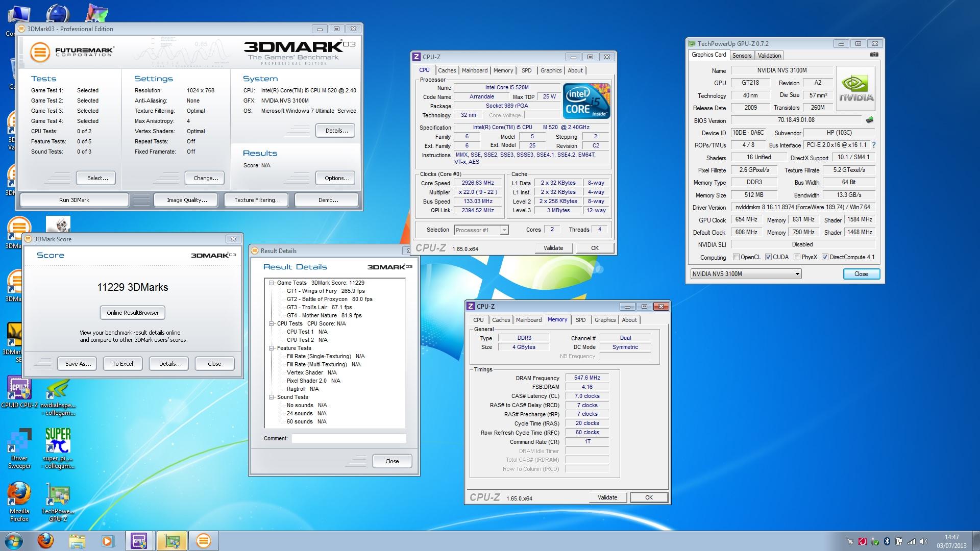Image resolution: width=980 pixels, height=551 pixels.
Task: Click the Texture Filtering... button
Action: 257,200
